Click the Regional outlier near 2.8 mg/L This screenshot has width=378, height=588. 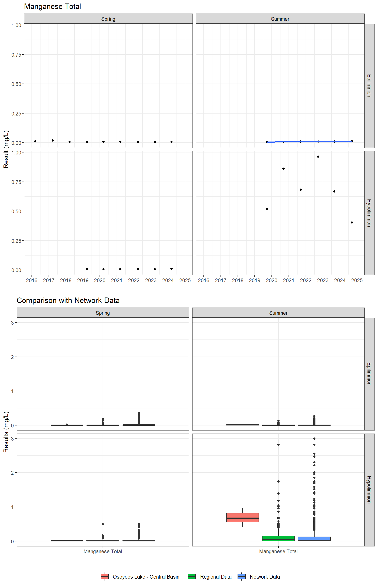click(278, 445)
